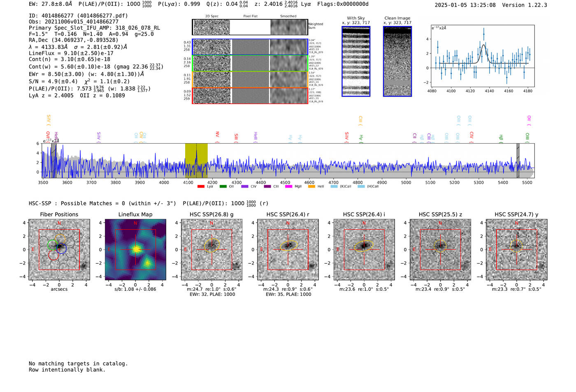This screenshot has width=576, height=392.
Task: Click the yellow highlighted band in the spectrum
Action: pos(196,160)
